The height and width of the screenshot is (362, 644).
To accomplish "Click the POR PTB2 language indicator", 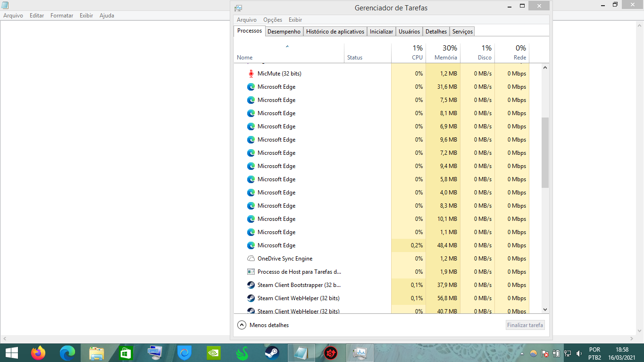I will click(594, 354).
